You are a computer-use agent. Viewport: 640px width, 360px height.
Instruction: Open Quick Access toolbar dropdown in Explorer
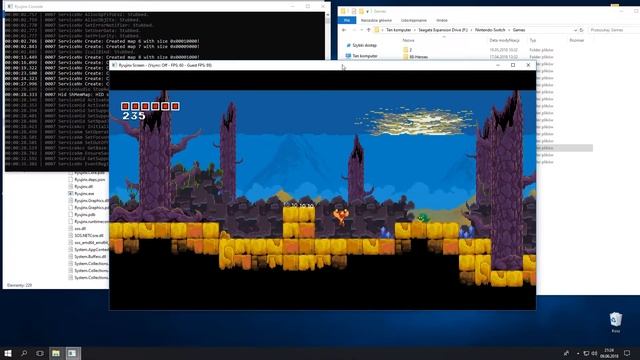pos(367,11)
